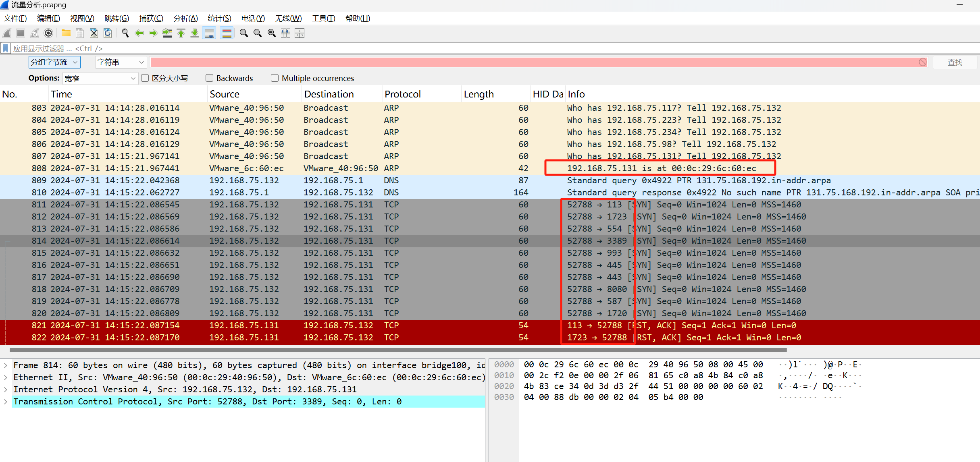Click the find packet magnifier icon
The height and width of the screenshot is (462, 980).
tap(125, 33)
